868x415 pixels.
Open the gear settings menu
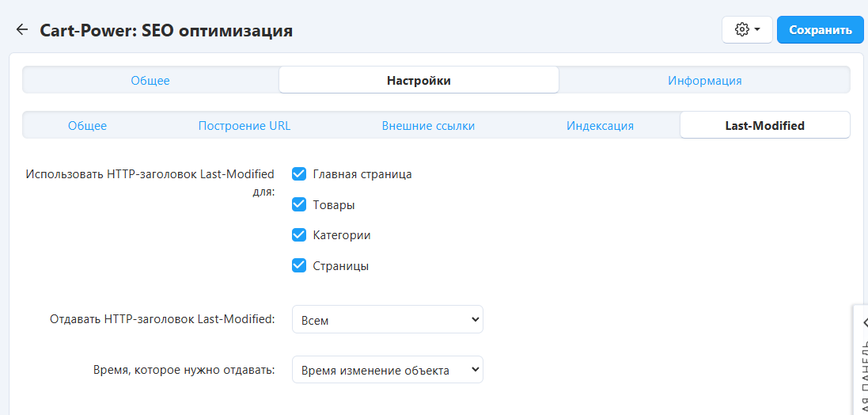(747, 30)
